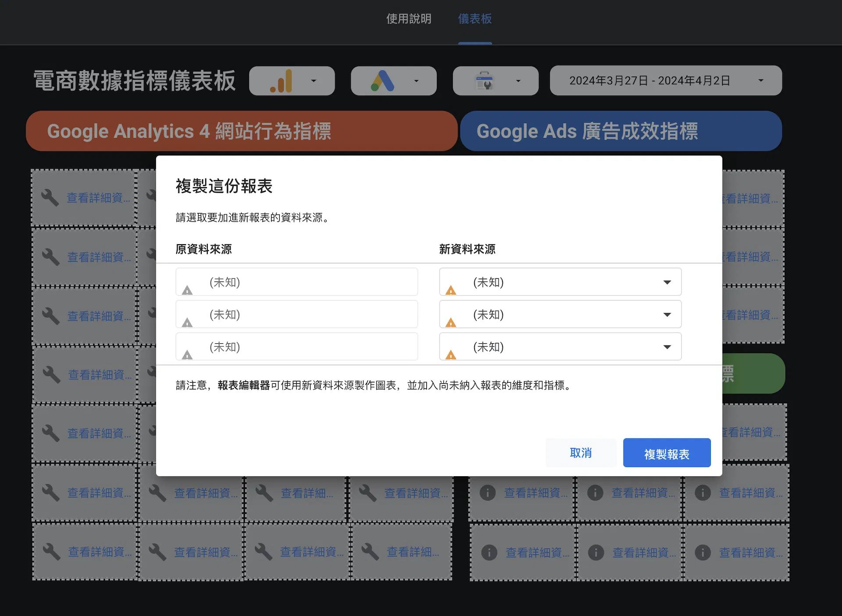Cancel the dialog with the 取消 button
This screenshot has height=616, width=842.
click(x=581, y=453)
